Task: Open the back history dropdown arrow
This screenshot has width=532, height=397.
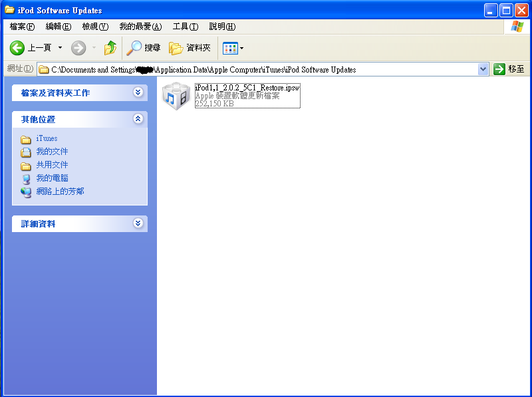Action: (60, 48)
